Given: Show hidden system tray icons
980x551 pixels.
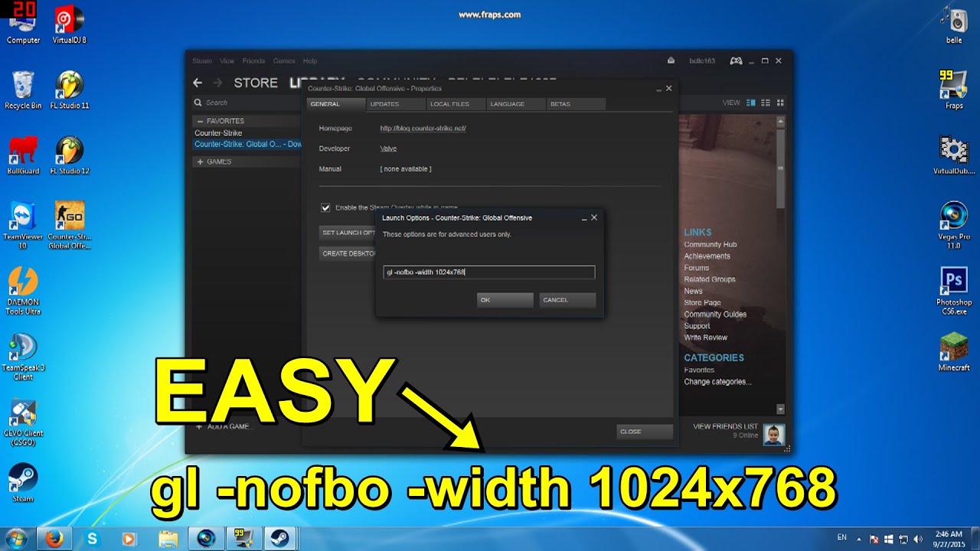Looking at the screenshot, I should (x=858, y=539).
